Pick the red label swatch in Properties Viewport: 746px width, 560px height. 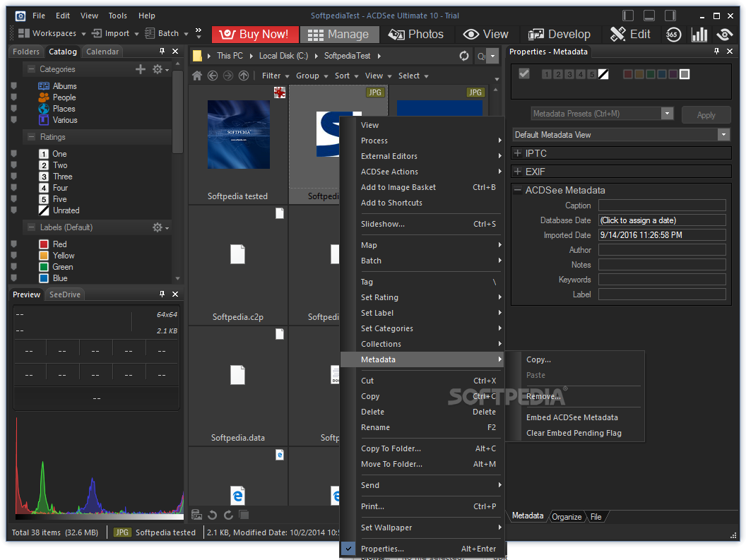627,74
